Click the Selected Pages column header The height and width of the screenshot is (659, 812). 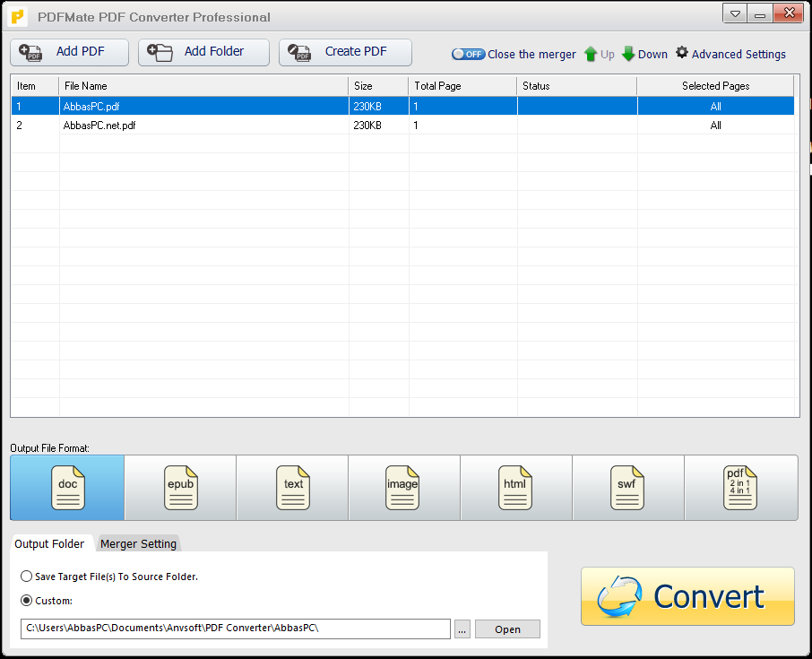pyautogui.click(x=716, y=86)
